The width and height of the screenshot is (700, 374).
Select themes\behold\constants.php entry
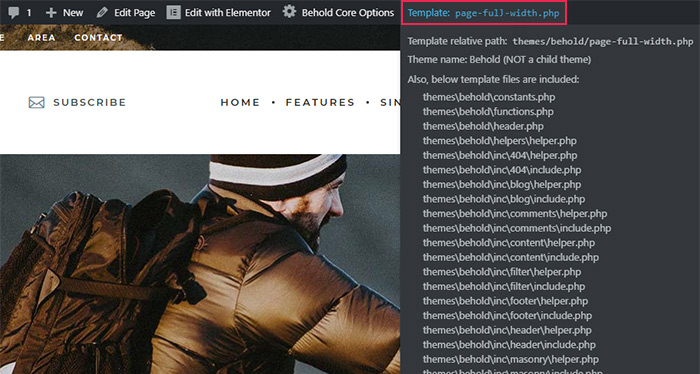pos(489,97)
